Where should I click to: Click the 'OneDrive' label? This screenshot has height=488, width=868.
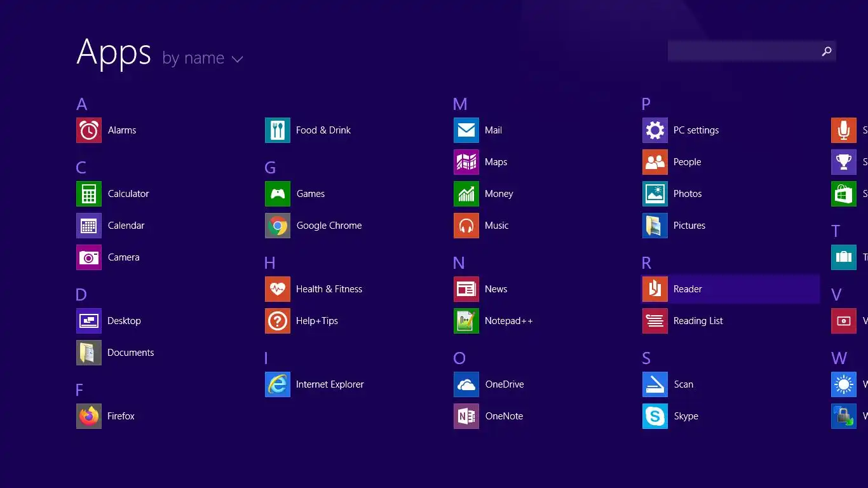pyautogui.click(x=505, y=384)
